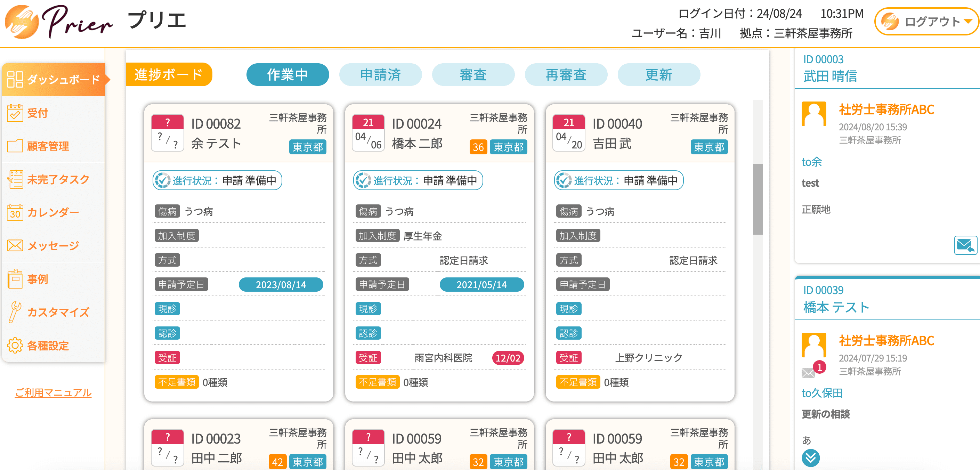Viewport: 980px width, 470px height.
Task: Click 進行状況 status on ID 00040
Action: 618,180
